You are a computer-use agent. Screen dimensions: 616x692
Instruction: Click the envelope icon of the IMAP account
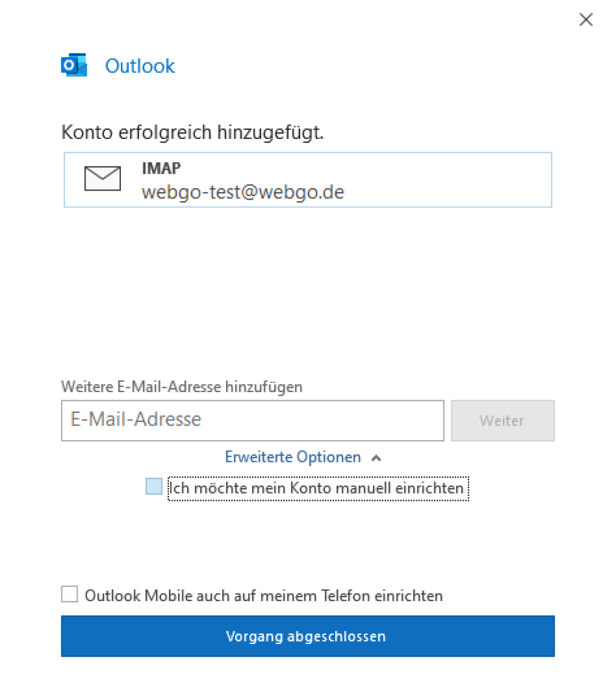[x=103, y=179]
